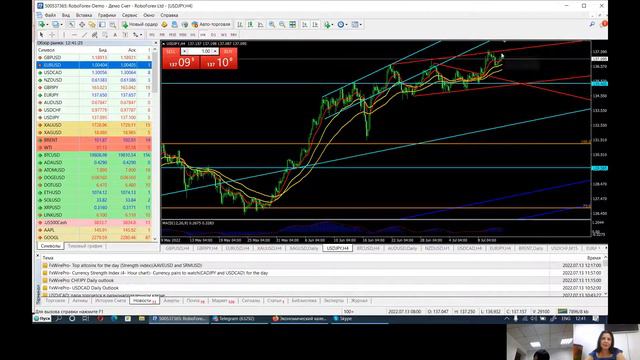Expand the new chart dropdown arrow
Screen dimensions: 640x360
(x=47, y=24)
